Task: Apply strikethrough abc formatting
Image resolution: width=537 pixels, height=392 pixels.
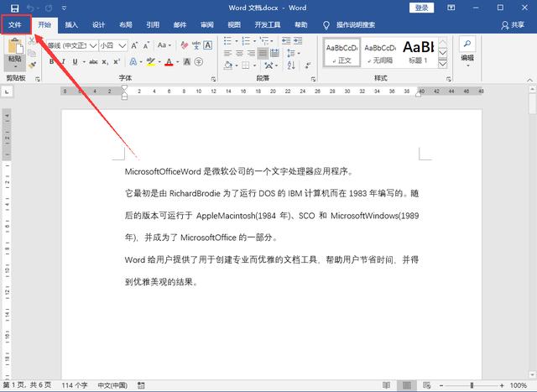Action: point(93,61)
